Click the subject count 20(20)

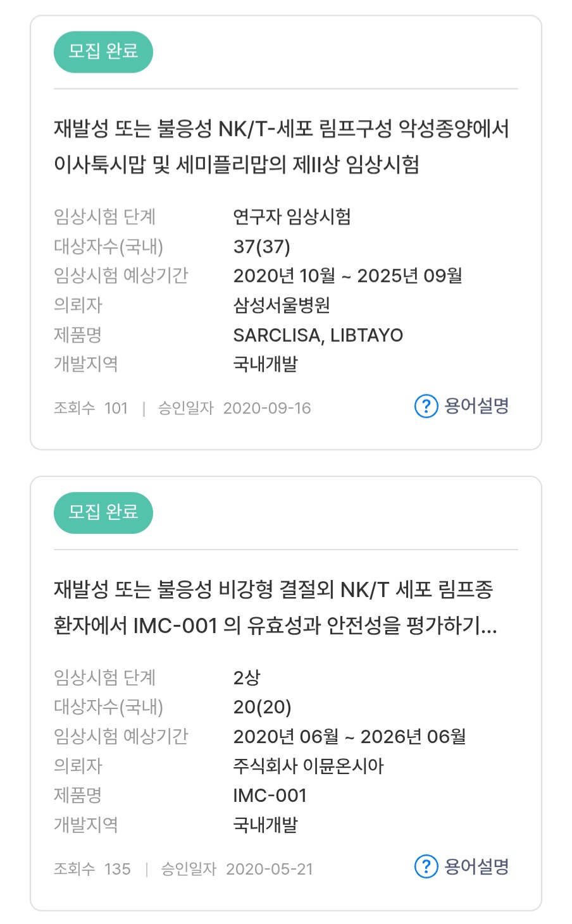click(262, 707)
